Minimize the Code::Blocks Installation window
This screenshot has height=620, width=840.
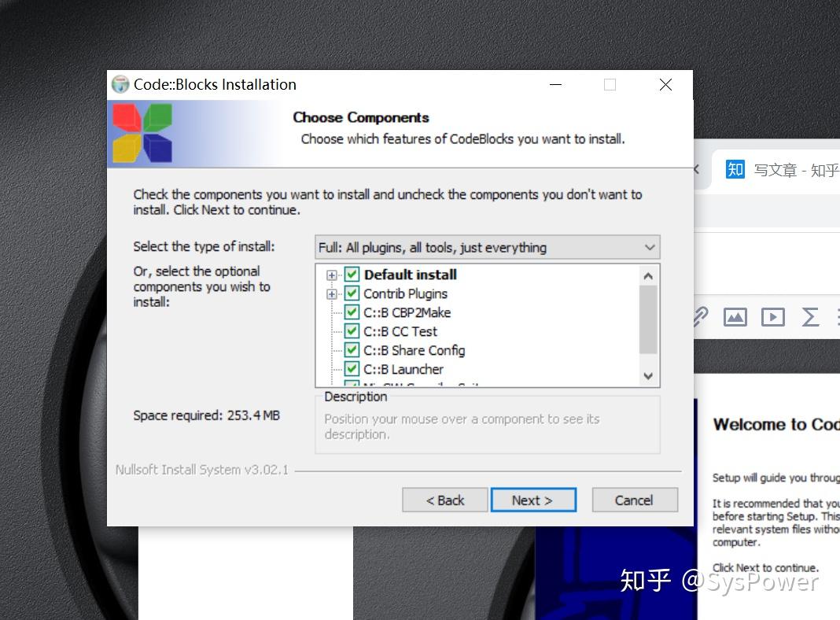tap(555, 85)
